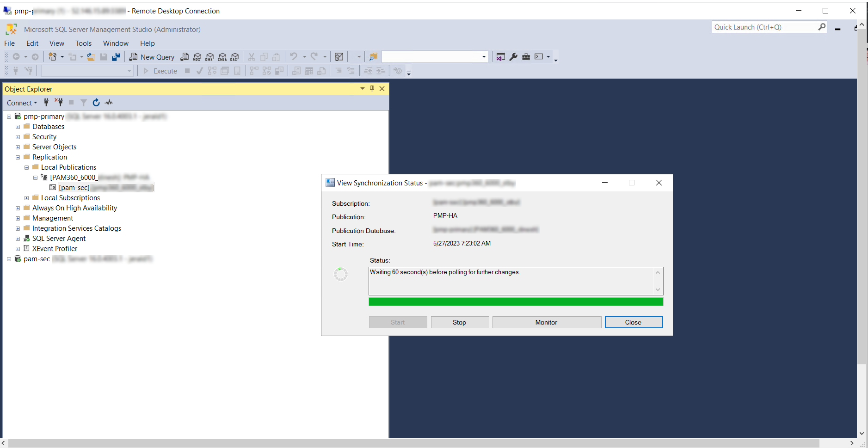Expand the Security node
868x448 pixels.
click(18, 137)
